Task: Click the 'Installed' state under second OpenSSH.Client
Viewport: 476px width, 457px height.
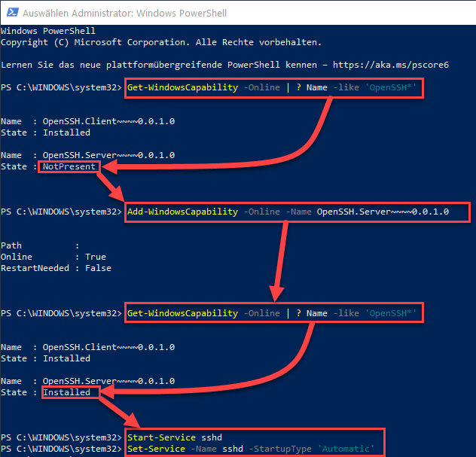Action: click(66, 358)
